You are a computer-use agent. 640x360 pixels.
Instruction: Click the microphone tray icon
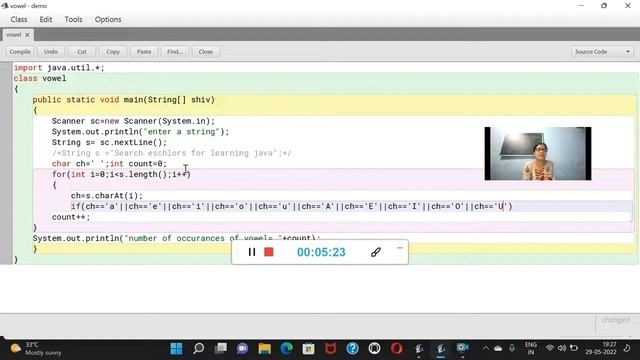512,349
